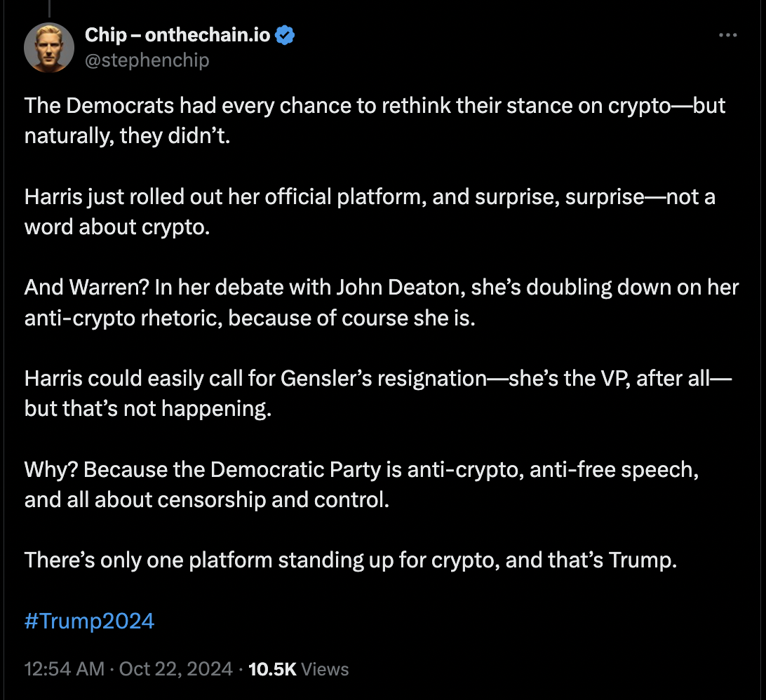This screenshot has height=700, width=766.
Task: Click the line "but that's not happening."
Action: click(x=148, y=409)
